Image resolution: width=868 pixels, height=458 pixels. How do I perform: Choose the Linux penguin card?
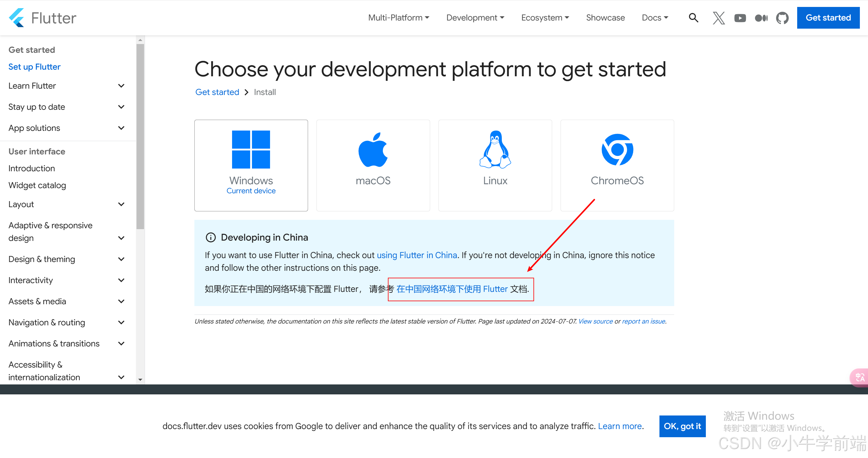click(495, 165)
